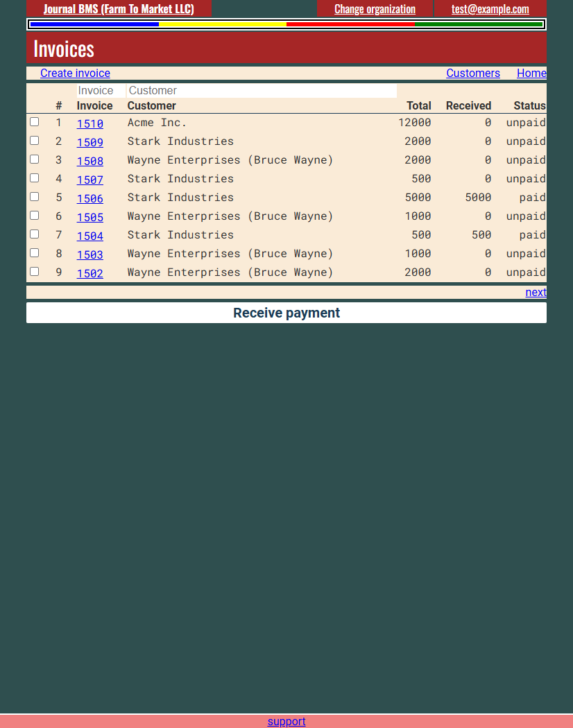Click Change organization

(375, 9)
